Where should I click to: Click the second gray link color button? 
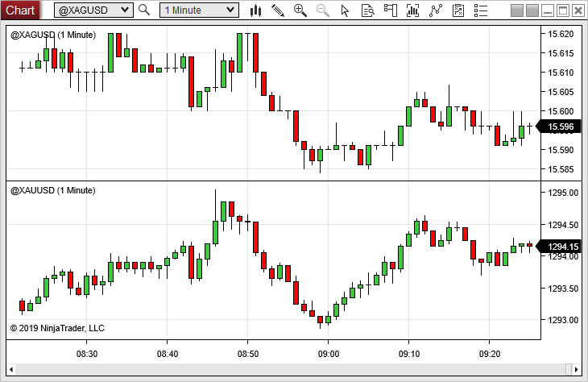coord(534,10)
